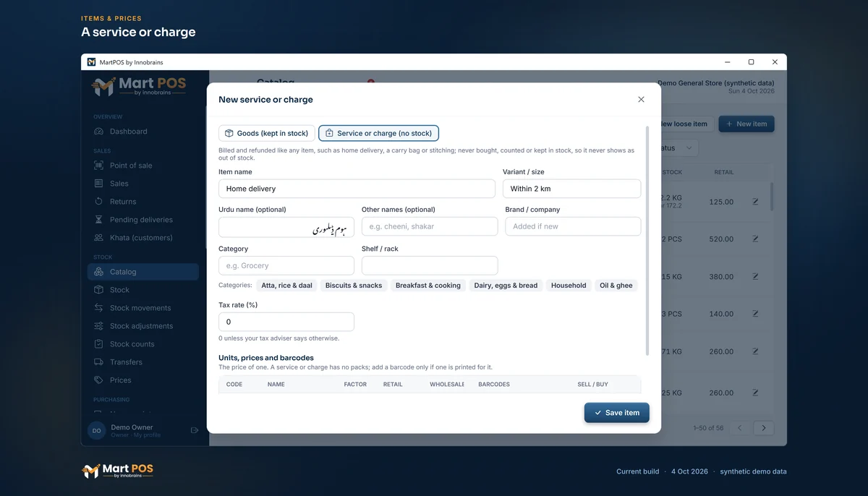
Task: Go to the next catalog page
Action: click(x=764, y=428)
